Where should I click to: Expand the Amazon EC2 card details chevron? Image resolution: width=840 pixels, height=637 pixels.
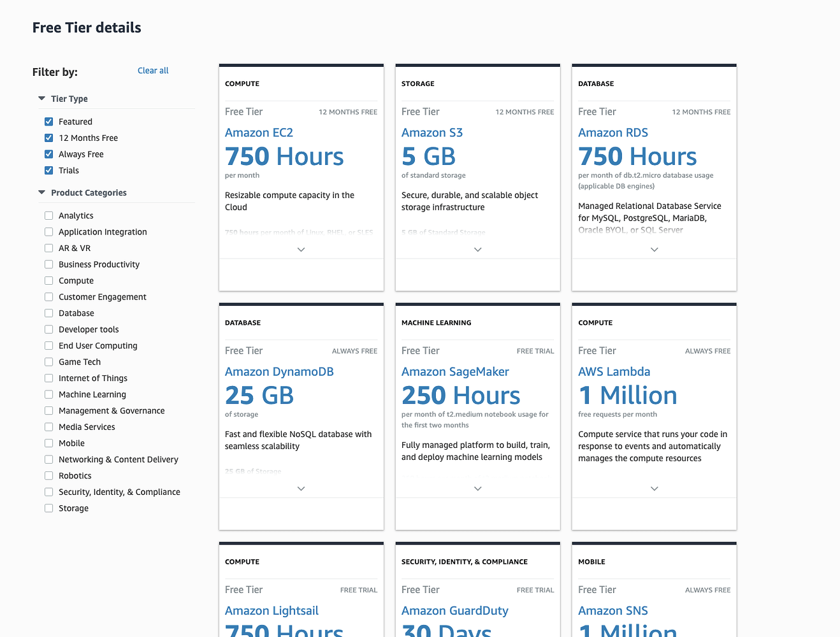pyautogui.click(x=301, y=250)
